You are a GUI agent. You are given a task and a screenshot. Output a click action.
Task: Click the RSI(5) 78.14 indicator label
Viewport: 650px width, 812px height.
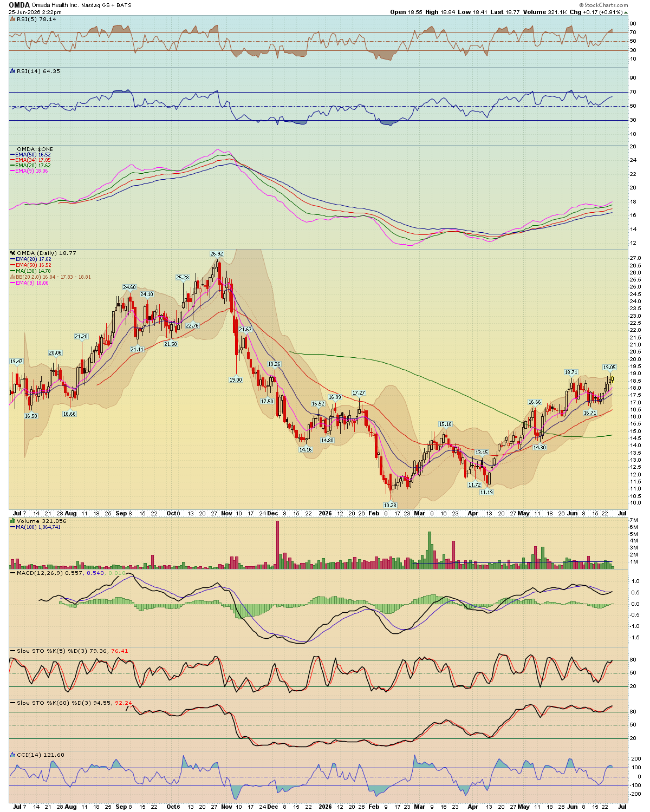point(36,19)
